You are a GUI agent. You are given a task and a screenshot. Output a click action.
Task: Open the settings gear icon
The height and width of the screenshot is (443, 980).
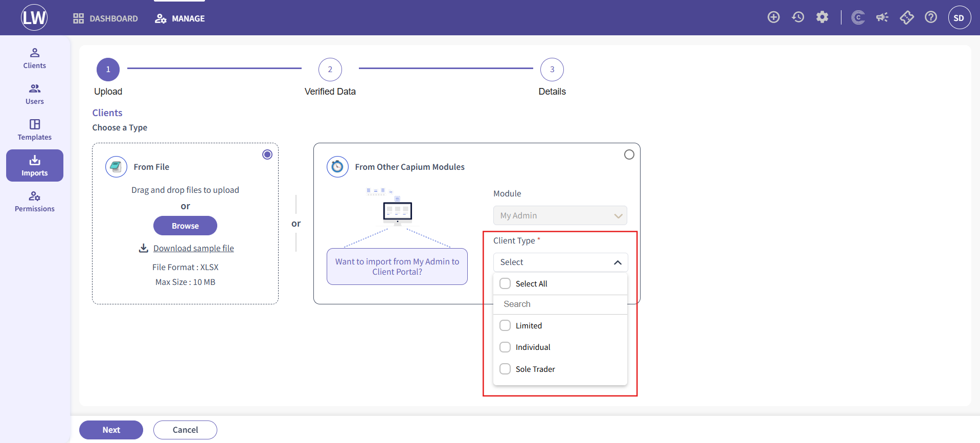(x=822, y=17)
